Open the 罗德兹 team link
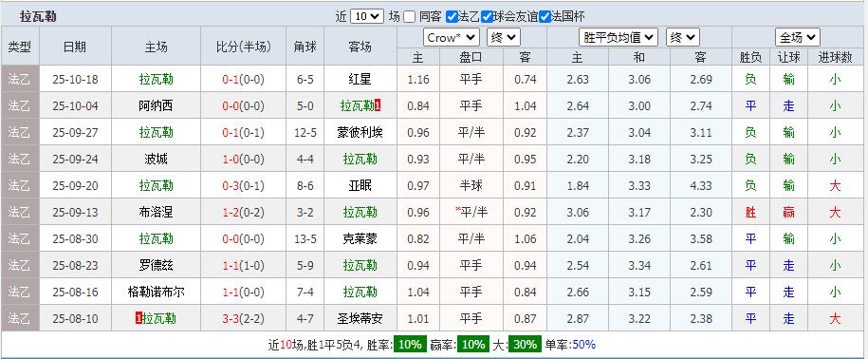Screen dimensions: 868x359 point(157,265)
